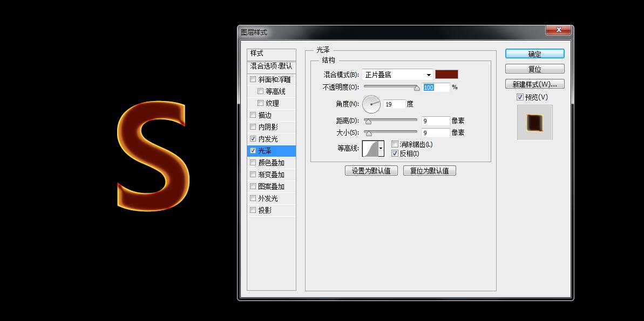Enable the 投影 drop shadow style
Viewport: 644px width, 321px height.
[253, 210]
